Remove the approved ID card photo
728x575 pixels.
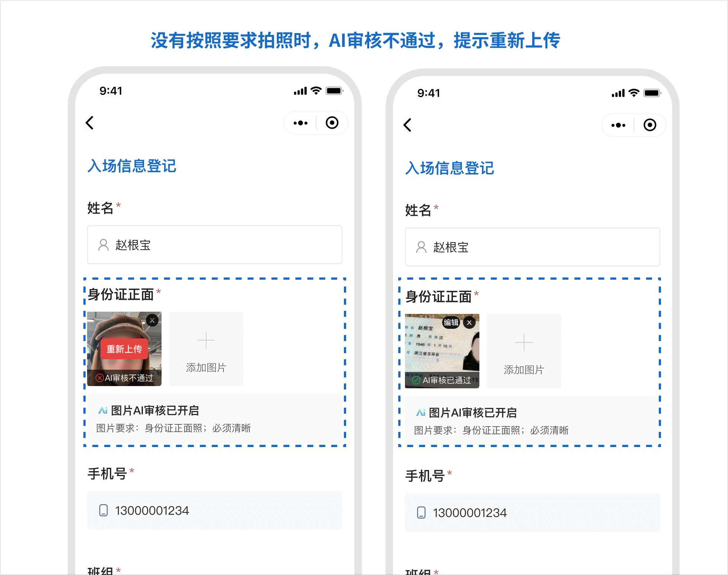pos(469,322)
